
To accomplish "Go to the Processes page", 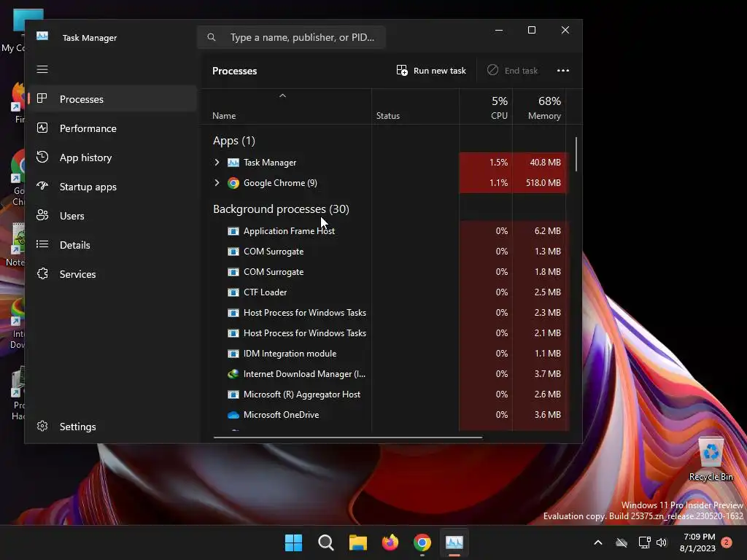I will 112,98.
